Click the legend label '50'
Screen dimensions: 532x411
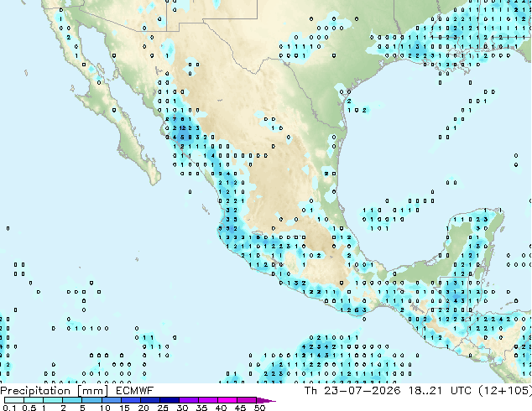tap(259, 408)
